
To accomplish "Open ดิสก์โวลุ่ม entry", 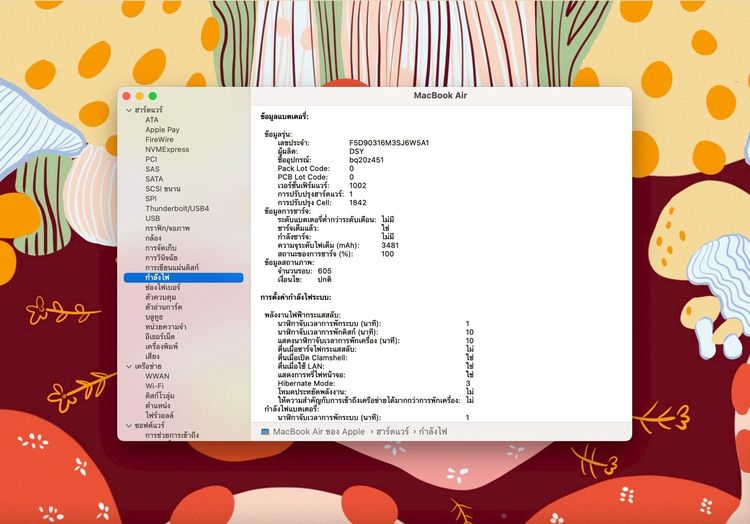I will click(x=160, y=396).
